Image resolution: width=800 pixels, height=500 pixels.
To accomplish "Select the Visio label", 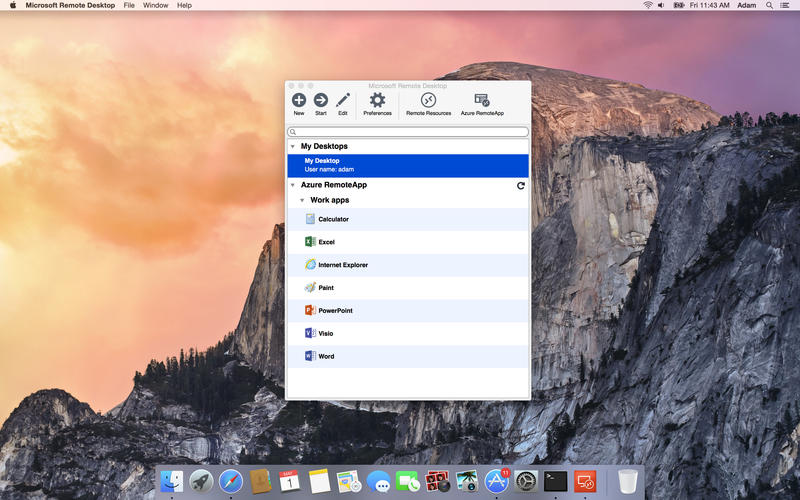I will pyautogui.click(x=326, y=333).
